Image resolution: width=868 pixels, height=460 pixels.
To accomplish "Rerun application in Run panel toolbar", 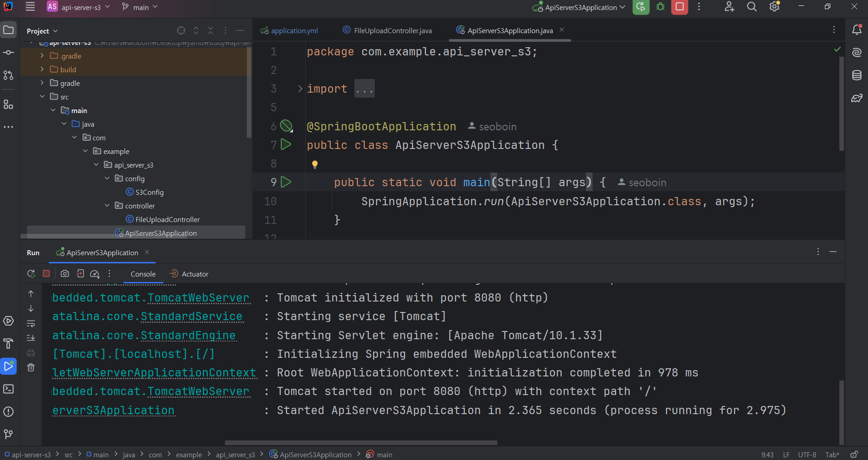I will [31, 274].
